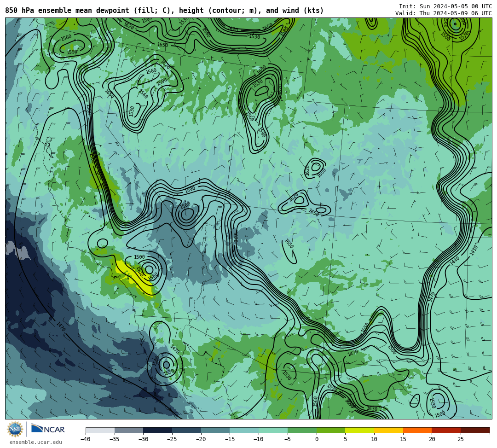Click the colorbar tick label 0
Viewport: 497px width, 448px height.
316,439
